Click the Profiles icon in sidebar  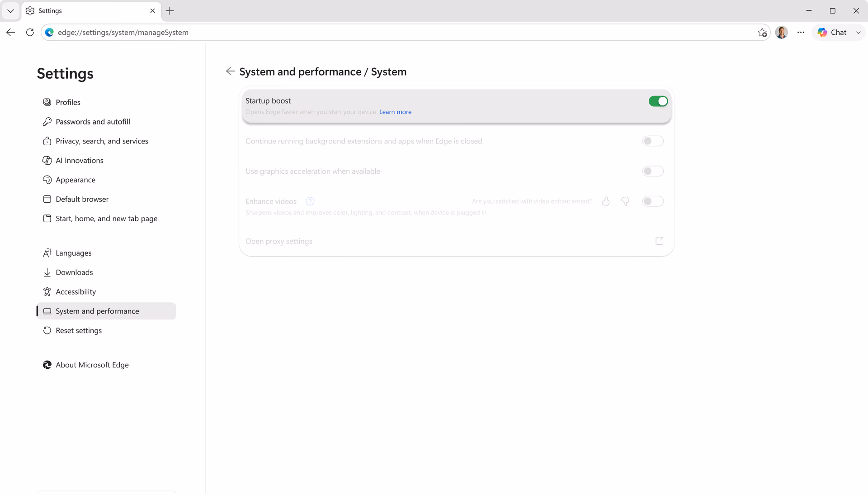pyautogui.click(x=47, y=102)
